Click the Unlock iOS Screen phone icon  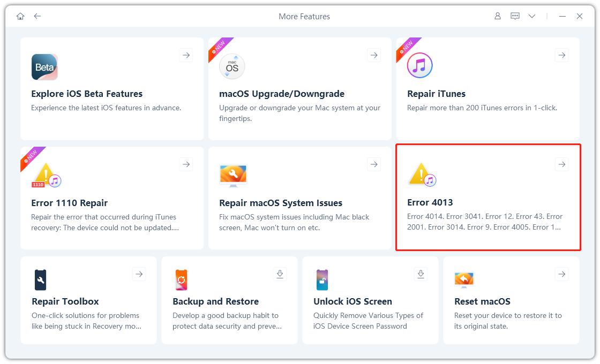click(x=322, y=280)
